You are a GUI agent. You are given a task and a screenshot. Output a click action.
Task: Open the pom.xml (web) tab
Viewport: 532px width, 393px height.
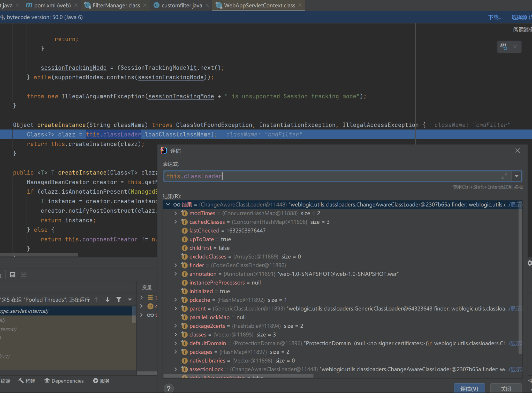tap(52, 5)
